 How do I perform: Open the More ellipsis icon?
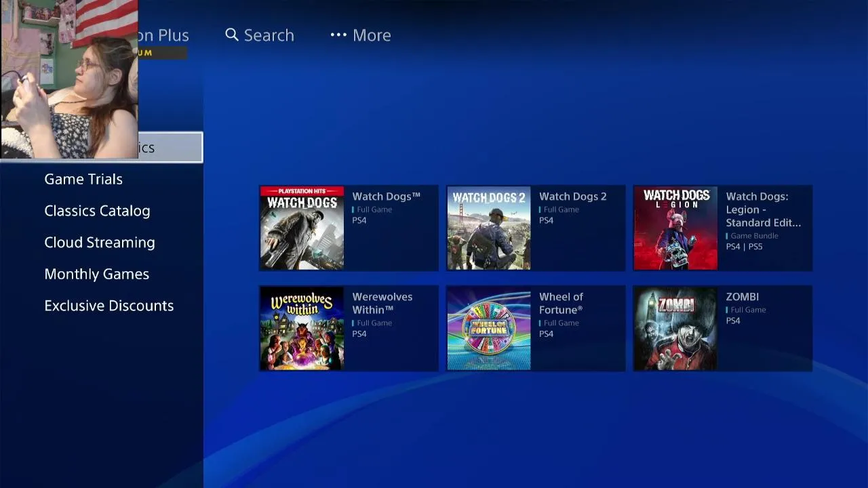point(338,35)
